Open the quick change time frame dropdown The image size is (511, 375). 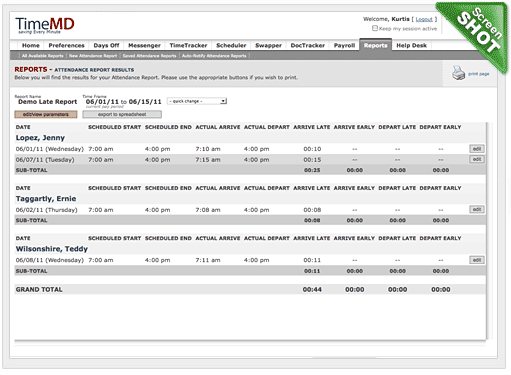click(x=197, y=101)
